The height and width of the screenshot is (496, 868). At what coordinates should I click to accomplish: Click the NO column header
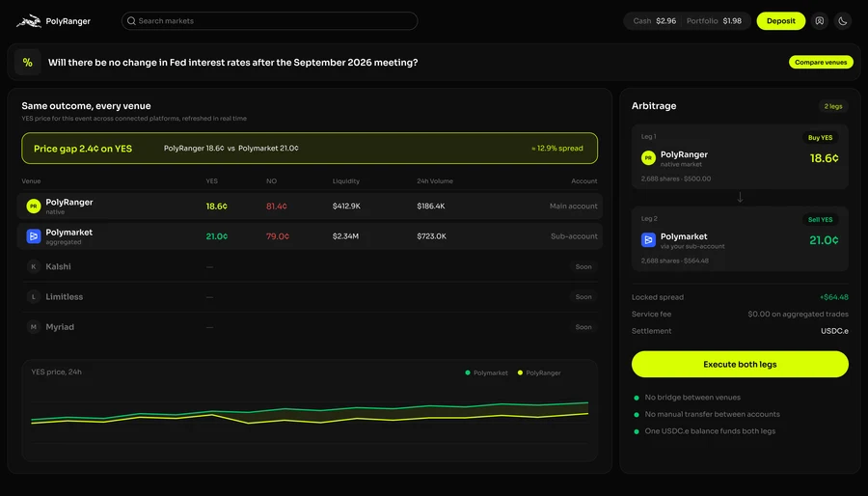point(271,181)
